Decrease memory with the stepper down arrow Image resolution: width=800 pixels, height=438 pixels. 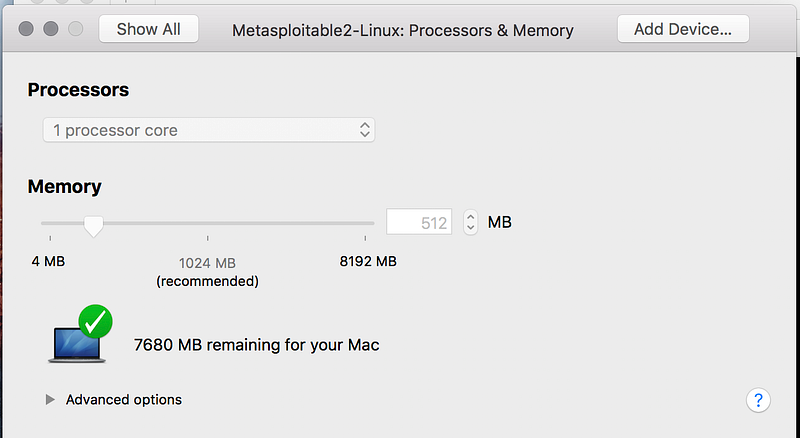coord(471,228)
